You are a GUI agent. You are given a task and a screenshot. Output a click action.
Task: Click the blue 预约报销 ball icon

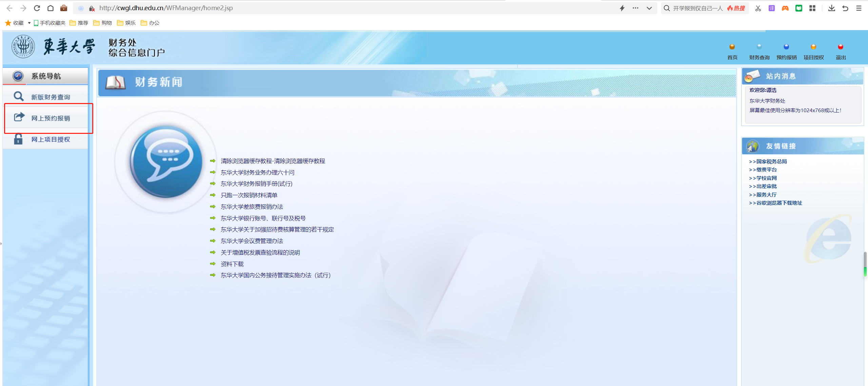click(786, 47)
